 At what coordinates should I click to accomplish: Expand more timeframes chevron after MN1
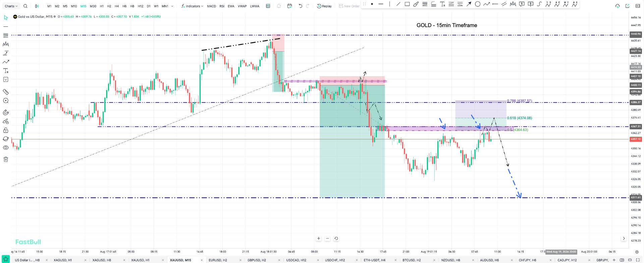pos(172,6)
